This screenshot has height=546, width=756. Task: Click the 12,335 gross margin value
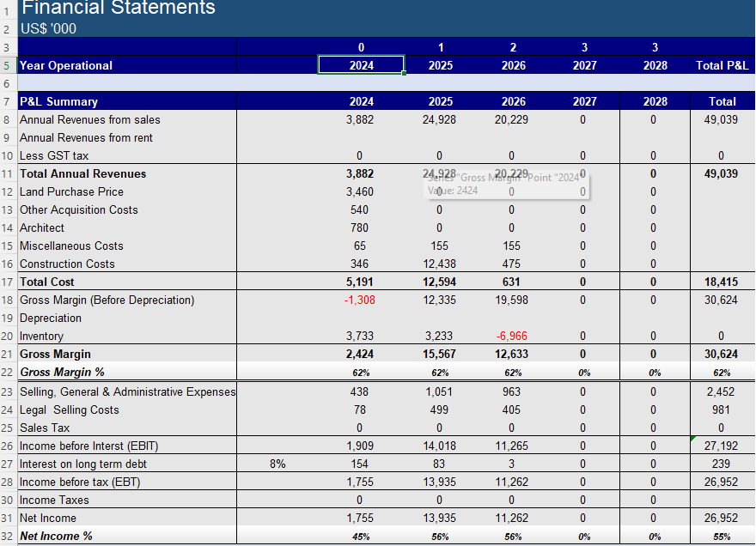click(x=439, y=300)
